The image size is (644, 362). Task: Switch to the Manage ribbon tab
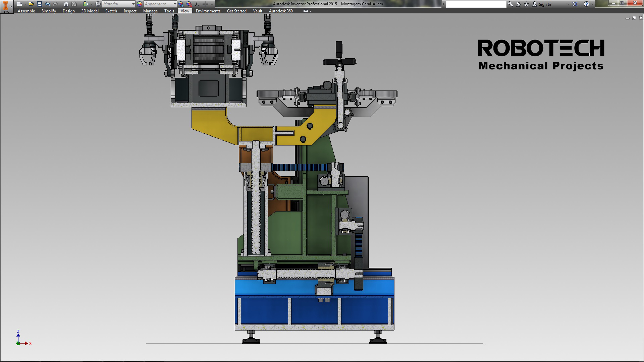(x=150, y=11)
